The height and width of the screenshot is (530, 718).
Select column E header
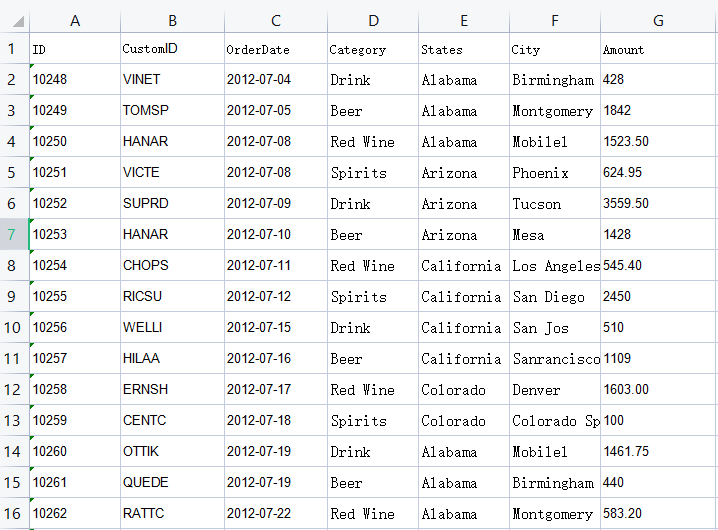click(x=464, y=21)
